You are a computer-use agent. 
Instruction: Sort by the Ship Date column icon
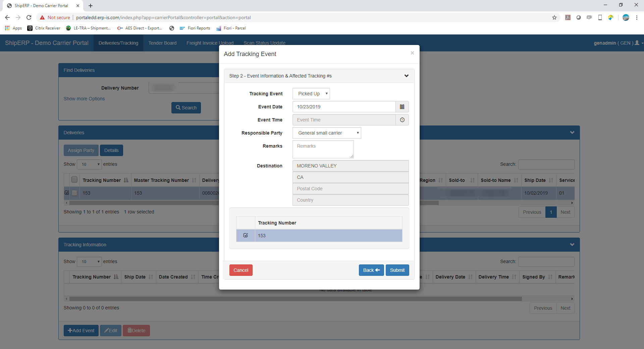tap(551, 180)
